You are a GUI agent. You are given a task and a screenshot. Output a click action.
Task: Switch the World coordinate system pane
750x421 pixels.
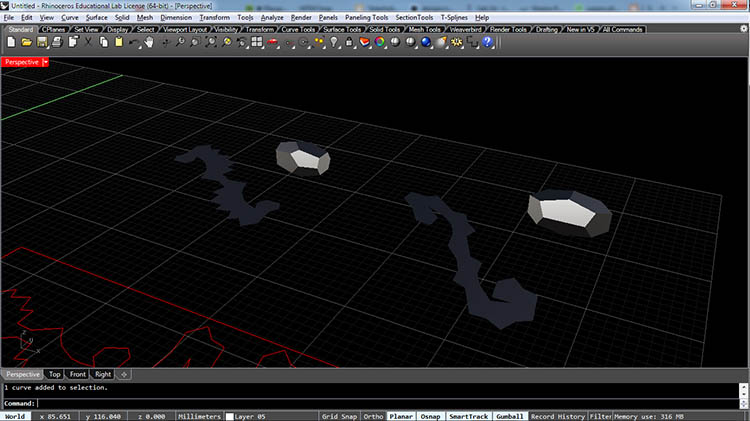point(15,416)
